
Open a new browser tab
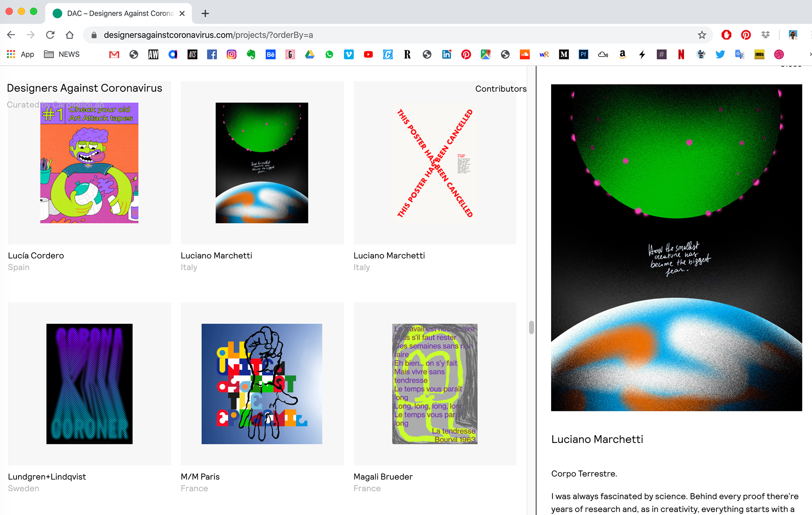[205, 14]
